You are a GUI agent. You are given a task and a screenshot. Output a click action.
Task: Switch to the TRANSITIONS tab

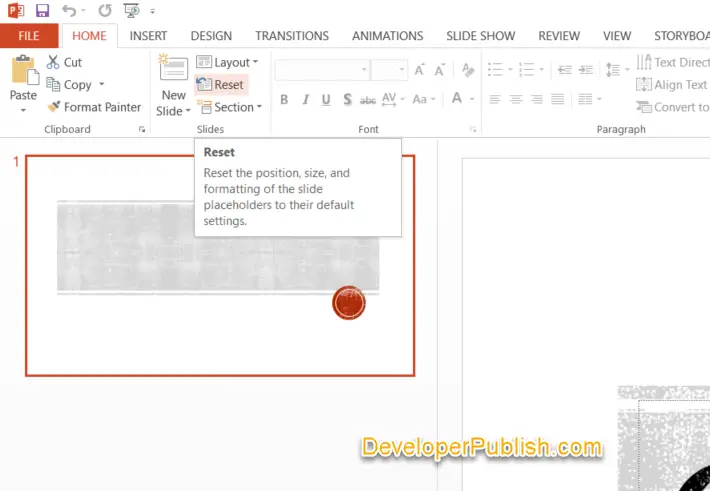292,36
